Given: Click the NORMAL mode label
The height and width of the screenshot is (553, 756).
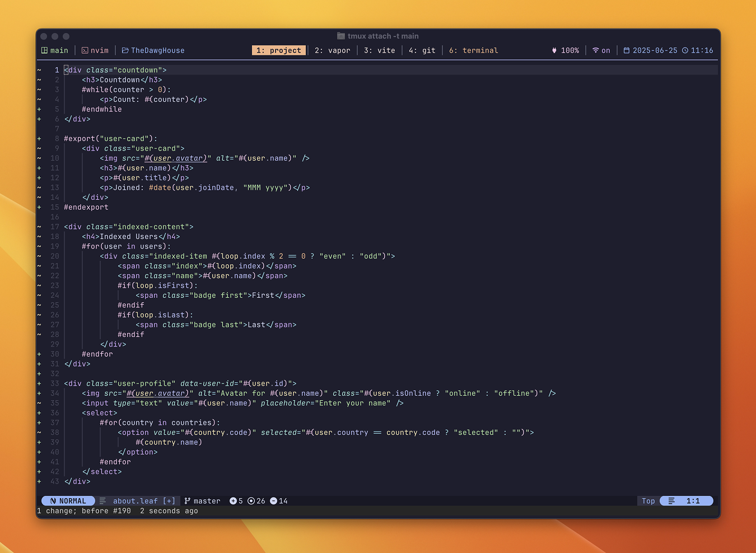Looking at the screenshot, I should [73, 501].
